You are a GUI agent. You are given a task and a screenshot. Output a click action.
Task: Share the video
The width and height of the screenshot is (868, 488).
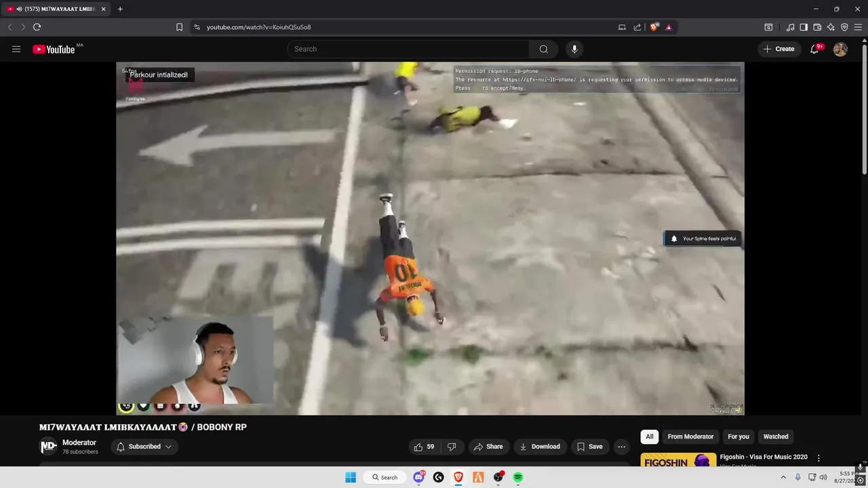tap(488, 447)
